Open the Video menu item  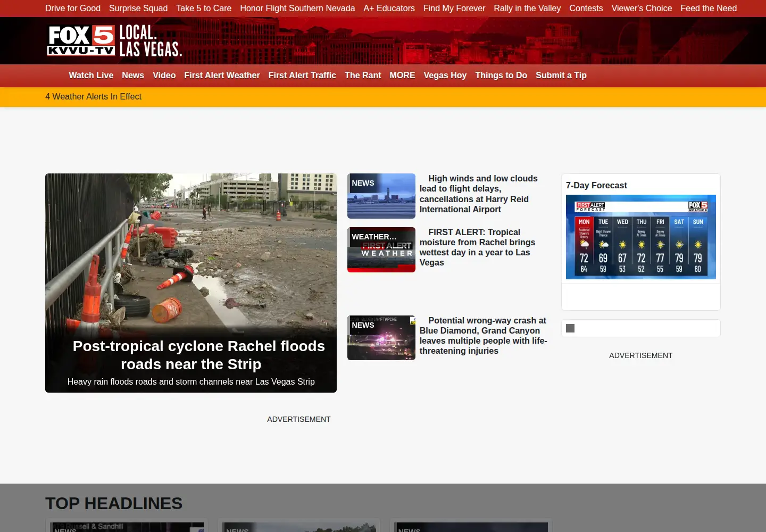164,76
